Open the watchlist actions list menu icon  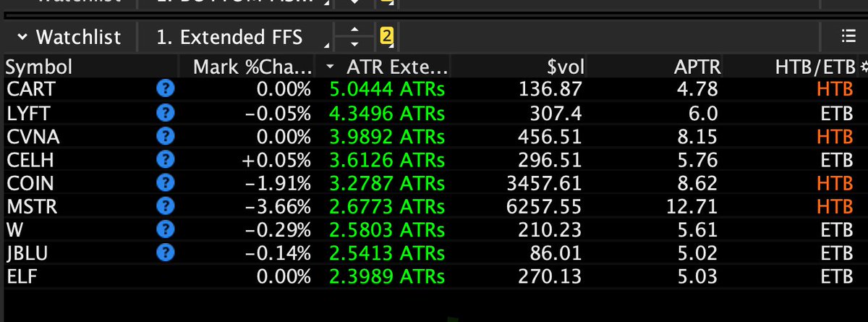tap(848, 36)
